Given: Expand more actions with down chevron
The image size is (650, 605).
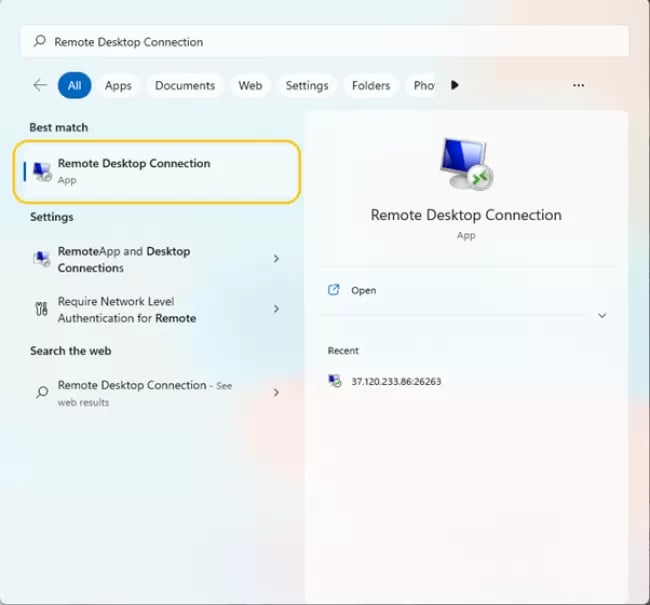Looking at the screenshot, I should (x=602, y=316).
